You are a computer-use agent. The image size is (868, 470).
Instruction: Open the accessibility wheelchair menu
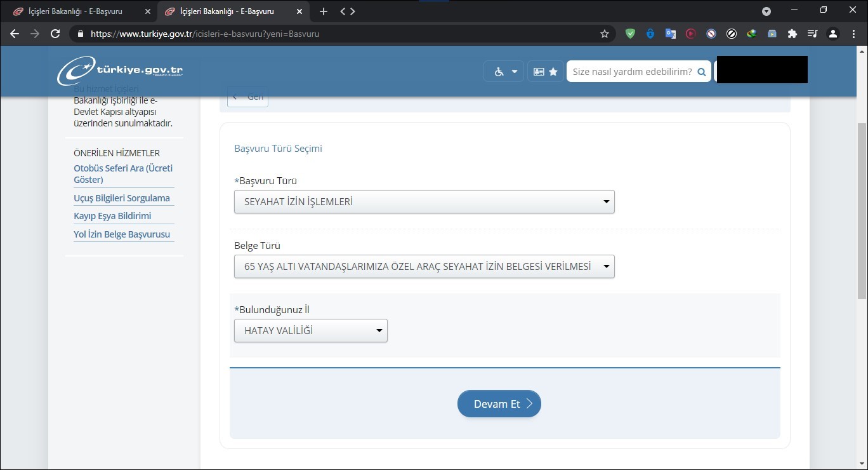coord(504,72)
